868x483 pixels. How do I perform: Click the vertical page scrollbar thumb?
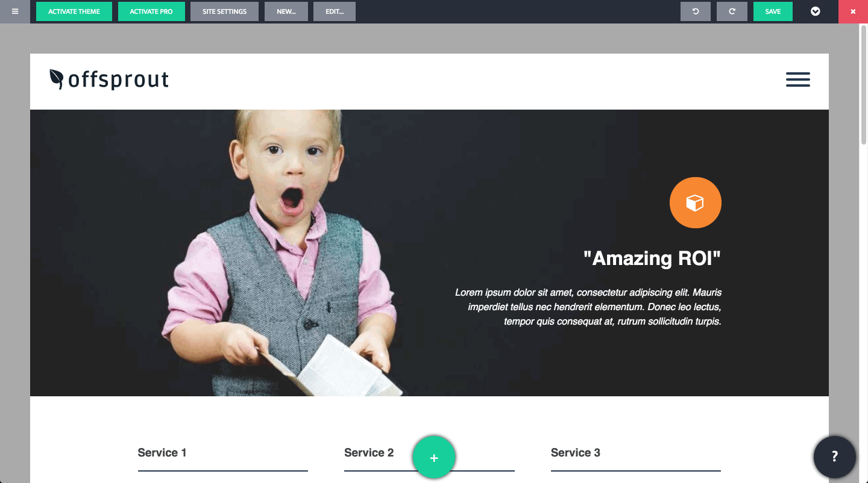coord(864,84)
